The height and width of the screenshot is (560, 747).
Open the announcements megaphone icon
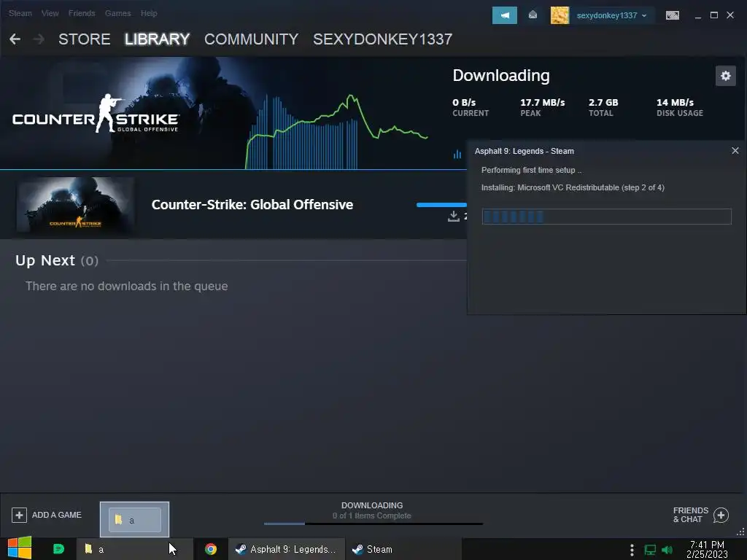pyautogui.click(x=505, y=15)
